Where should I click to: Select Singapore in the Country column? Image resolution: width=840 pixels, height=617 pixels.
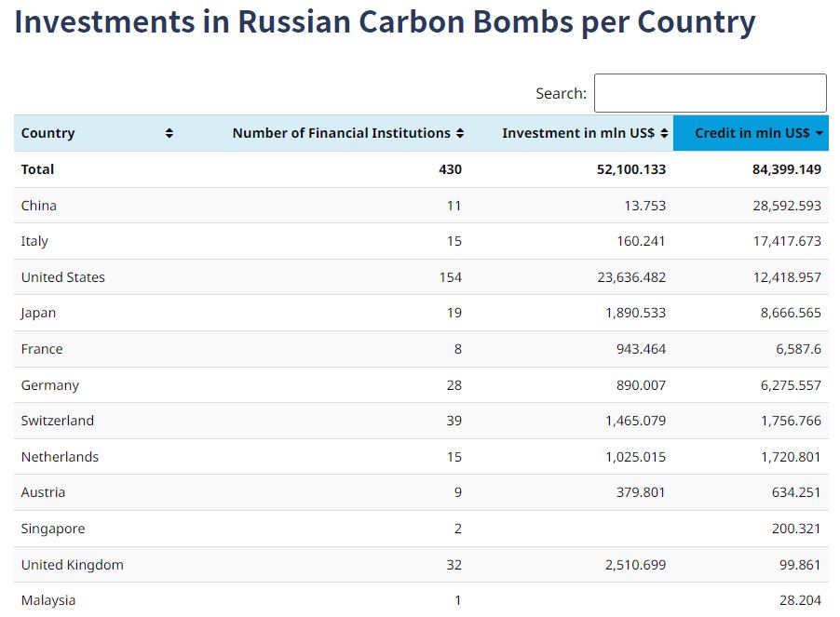pos(53,529)
